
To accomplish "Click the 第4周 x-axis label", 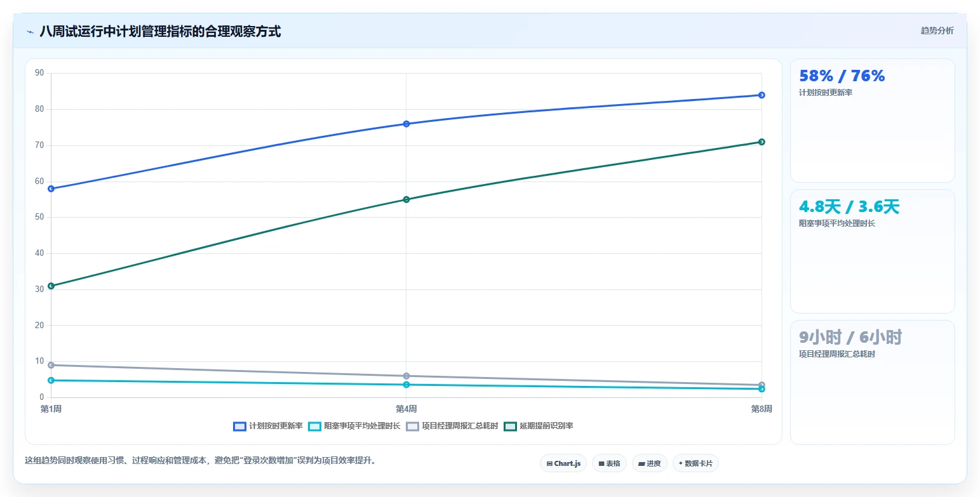I will pos(406,409).
